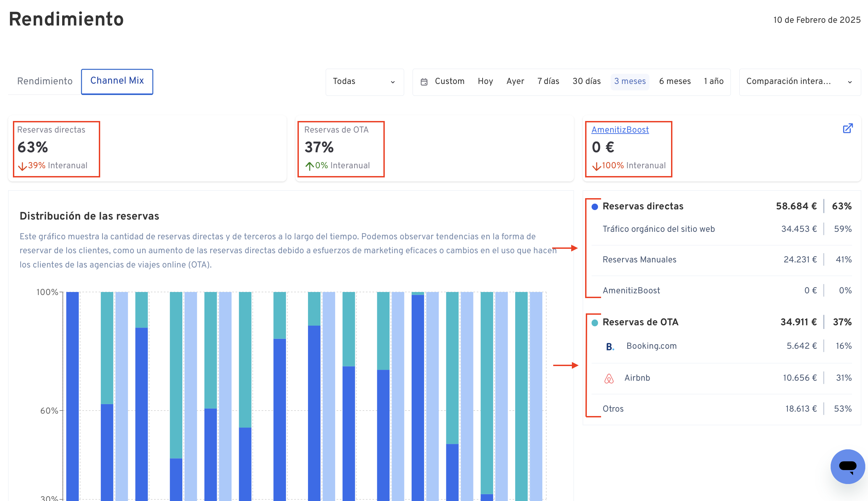Click the Otros row
868x501 pixels.
coord(722,409)
